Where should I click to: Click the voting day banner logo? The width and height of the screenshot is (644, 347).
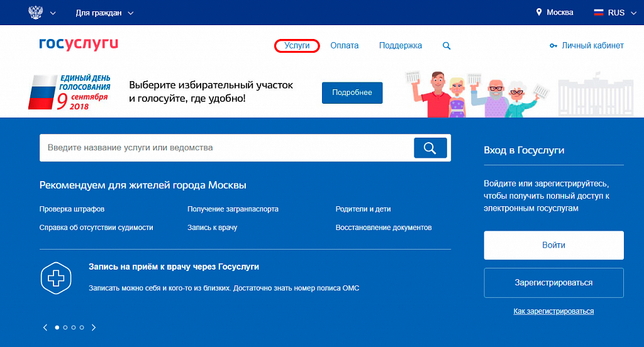pyautogui.click(x=69, y=92)
